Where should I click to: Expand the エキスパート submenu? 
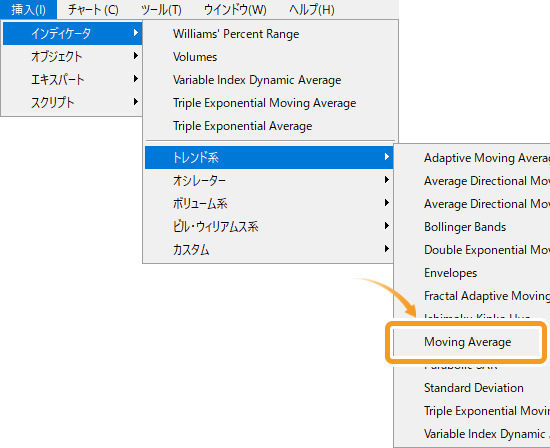pos(72,79)
